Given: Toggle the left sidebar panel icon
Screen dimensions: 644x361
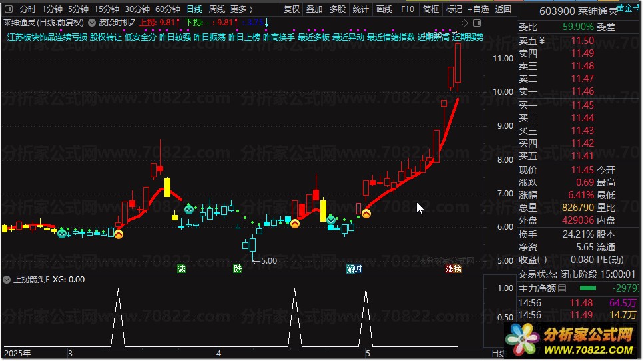Looking at the screenshot, I should (x=8, y=9).
